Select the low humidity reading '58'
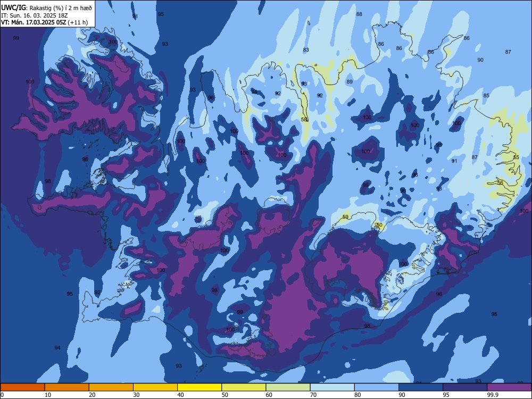This screenshot has height=399, width=532. pyautogui.click(x=304, y=119)
